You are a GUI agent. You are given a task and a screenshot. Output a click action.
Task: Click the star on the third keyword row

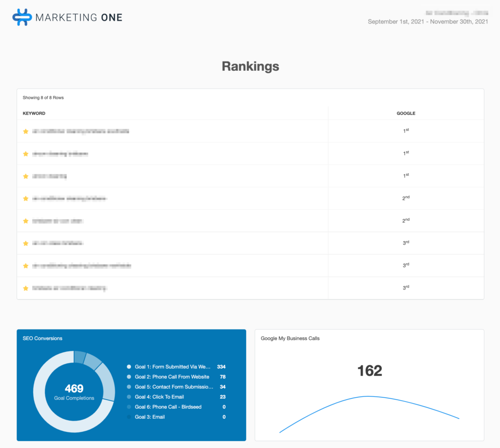pos(25,176)
